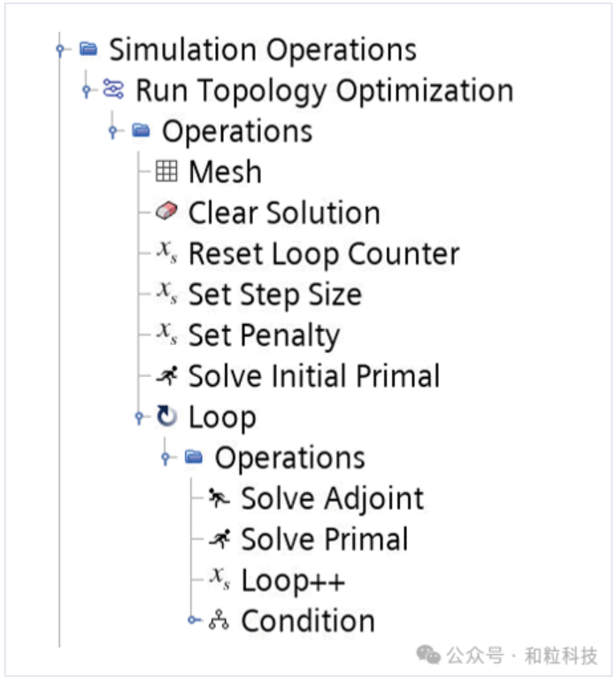Click the Solve Primal runner icon
The image size is (616, 678).
tap(219, 539)
